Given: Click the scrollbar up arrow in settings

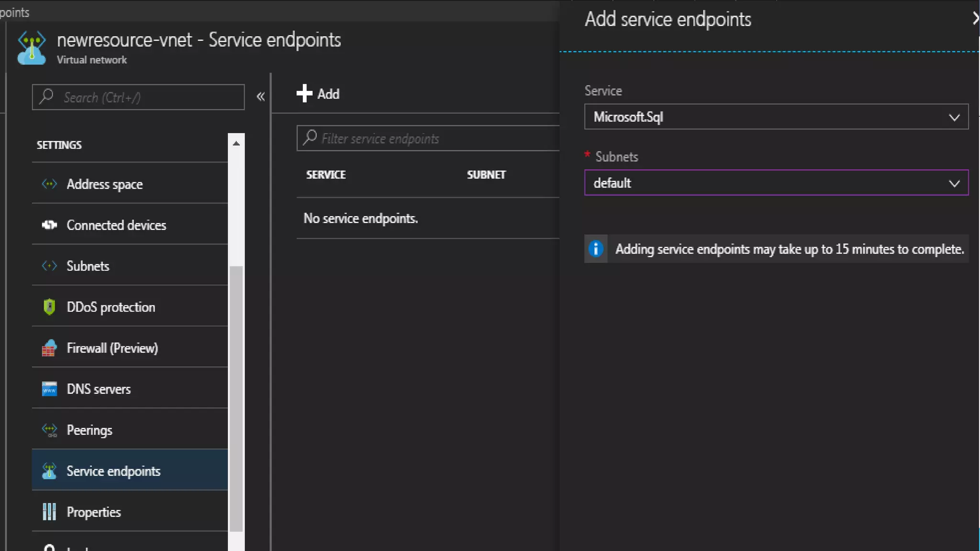Looking at the screenshot, I should tap(236, 143).
